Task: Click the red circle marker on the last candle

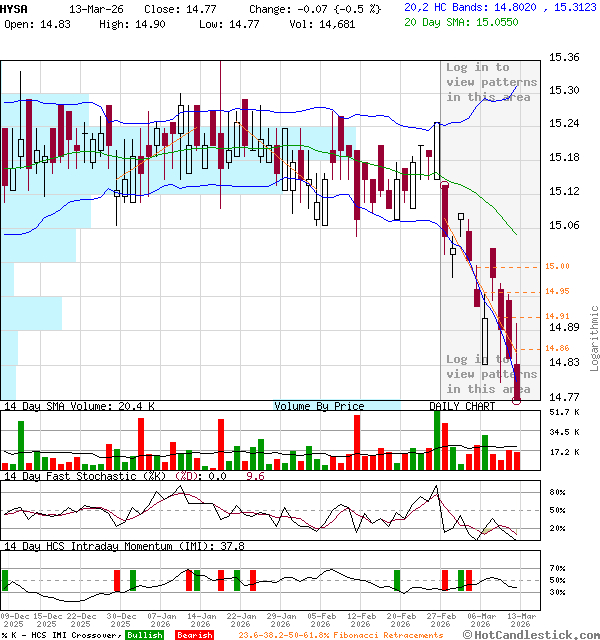Action: (x=517, y=399)
